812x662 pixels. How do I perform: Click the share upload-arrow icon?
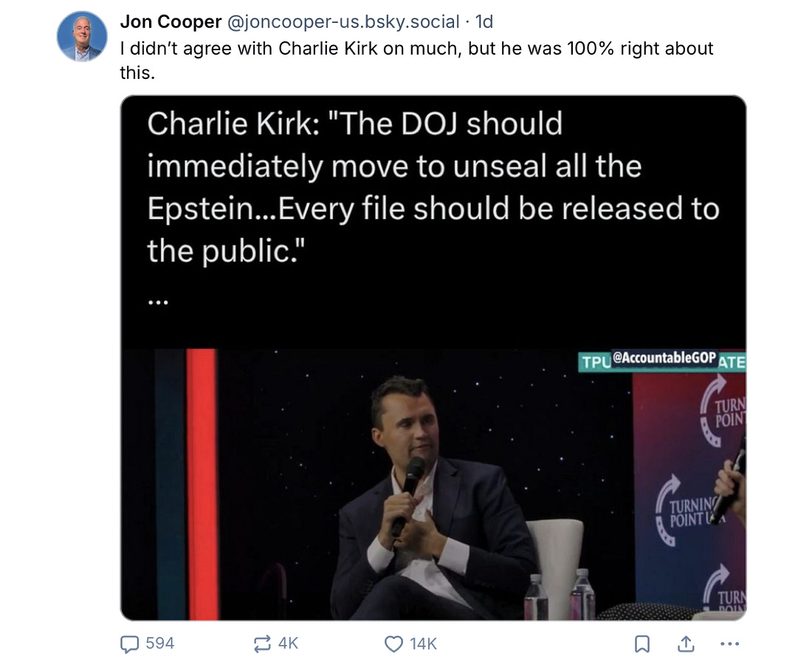point(686,644)
